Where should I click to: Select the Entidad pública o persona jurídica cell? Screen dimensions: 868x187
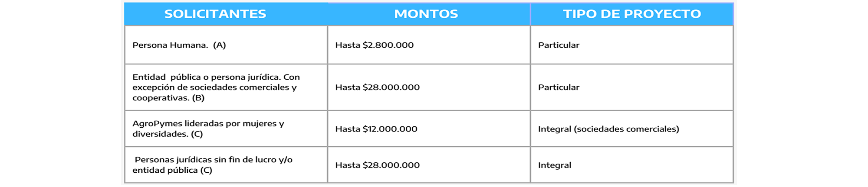click(x=226, y=87)
